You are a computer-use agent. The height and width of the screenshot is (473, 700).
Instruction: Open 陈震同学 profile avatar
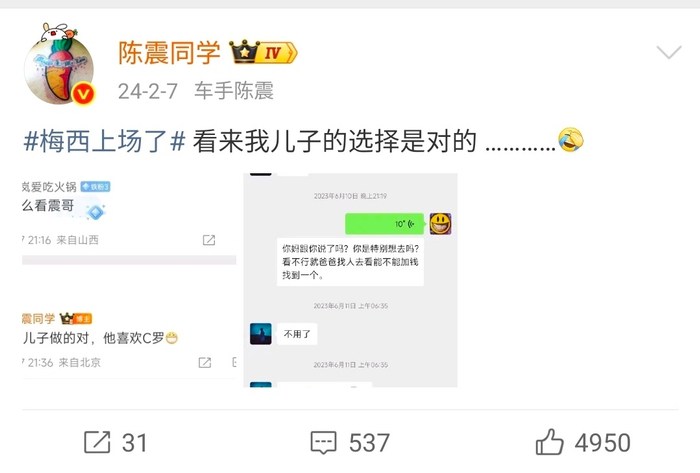[x=59, y=66]
